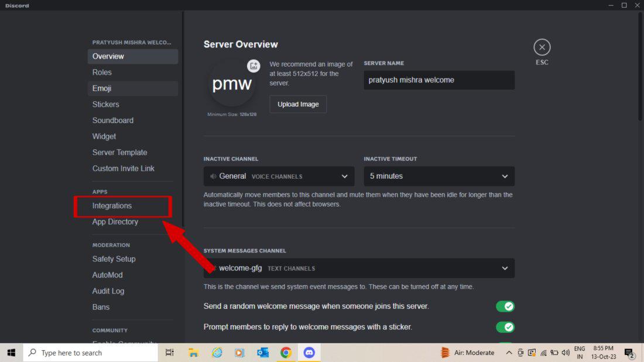Click the volume speaker tray icon

[566, 353]
